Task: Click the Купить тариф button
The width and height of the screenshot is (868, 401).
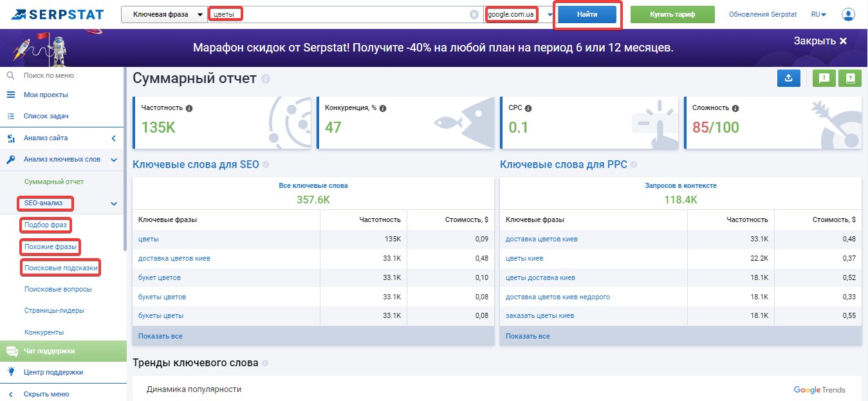Action: coord(672,14)
